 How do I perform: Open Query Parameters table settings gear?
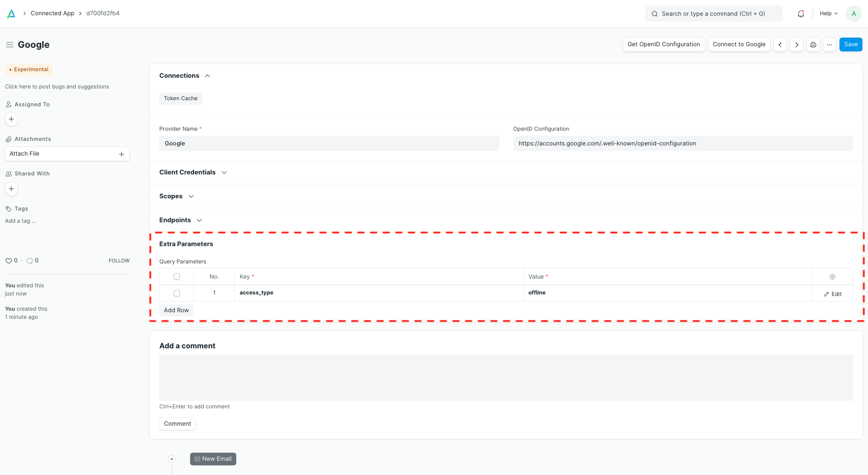tap(832, 277)
